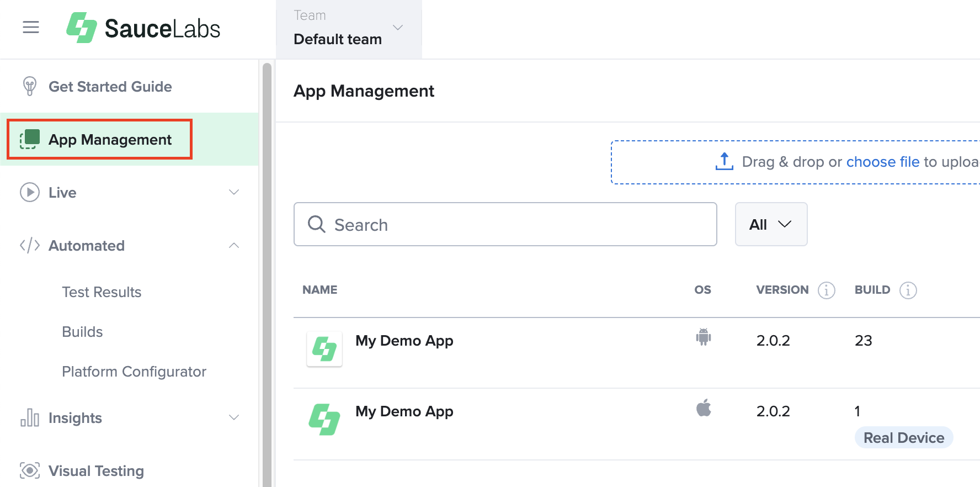Open the All filter dropdown
Viewport: 980px width, 487px height.
[x=771, y=224]
